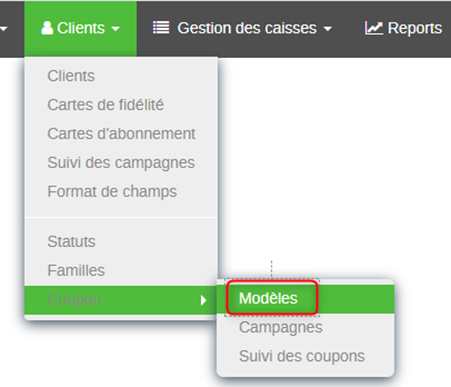Choose the Familles item
This screenshot has height=387, width=451.
[76, 270]
